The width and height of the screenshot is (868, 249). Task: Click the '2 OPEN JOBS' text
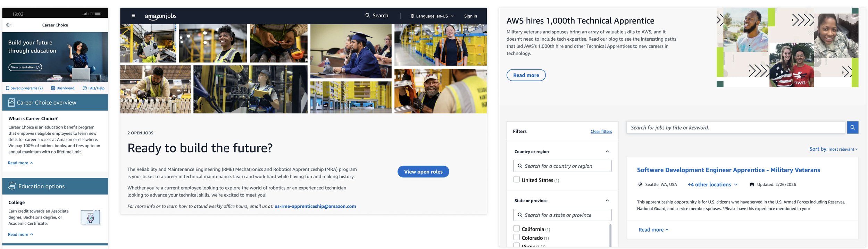[140, 133]
